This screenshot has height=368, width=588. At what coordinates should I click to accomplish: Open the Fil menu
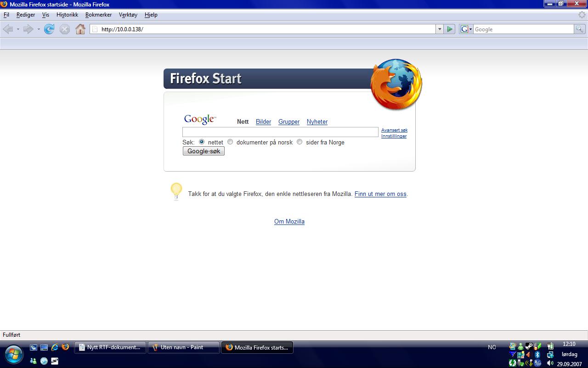click(x=6, y=15)
